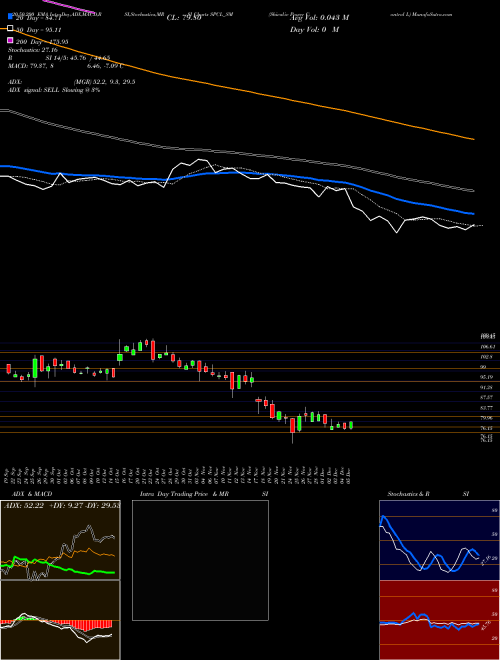500x660 pixels.
Task: Click the 'Stochastics & RSI' panel title
Action: pyautogui.click(x=428, y=494)
